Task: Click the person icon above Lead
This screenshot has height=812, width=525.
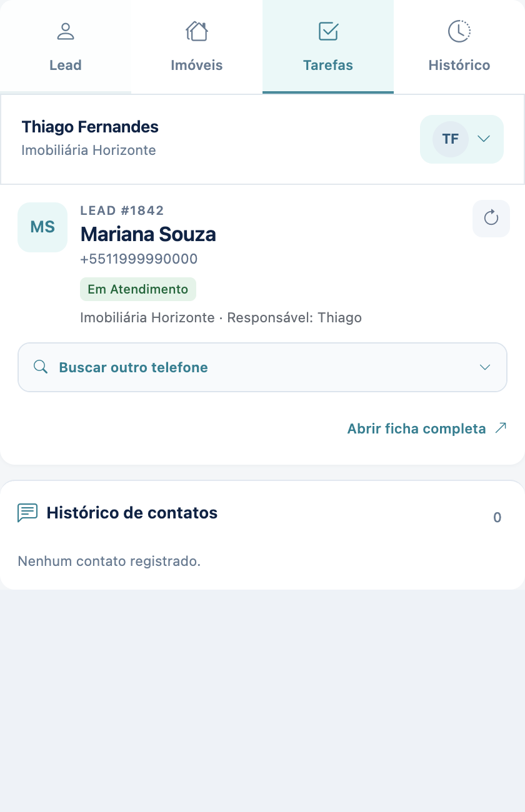Action: tap(66, 31)
